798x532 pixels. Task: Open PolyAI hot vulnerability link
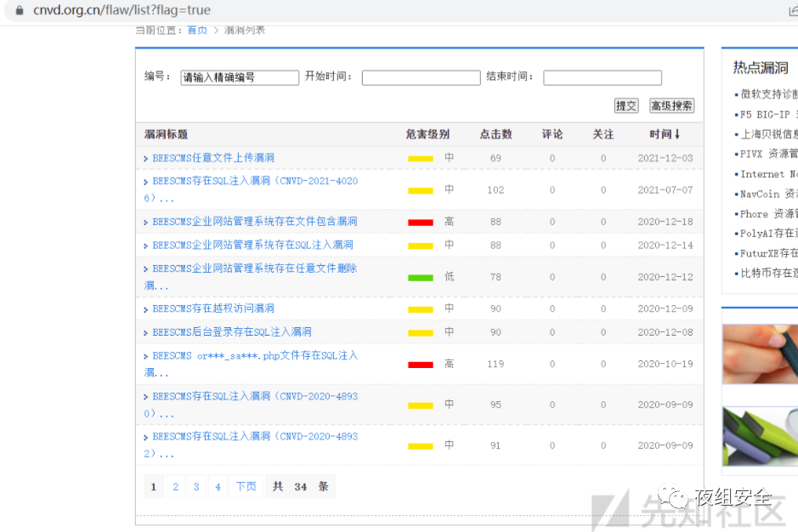pyautogui.click(x=768, y=233)
